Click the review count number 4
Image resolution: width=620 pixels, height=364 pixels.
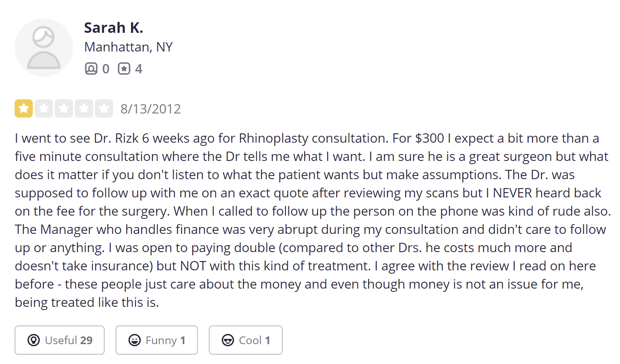[139, 69]
